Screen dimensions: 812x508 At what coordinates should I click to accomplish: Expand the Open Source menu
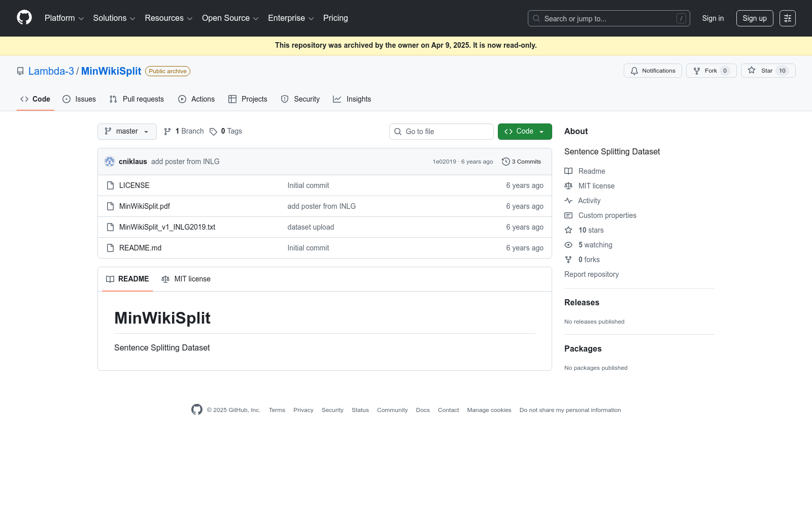(x=230, y=18)
